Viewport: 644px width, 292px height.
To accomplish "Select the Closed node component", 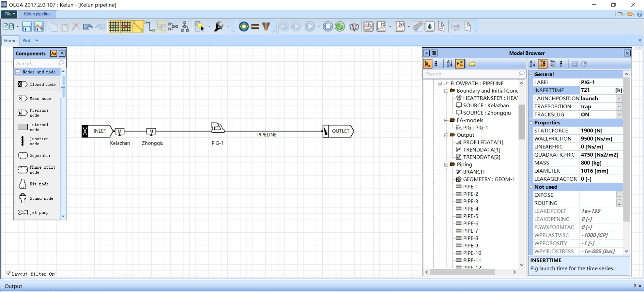I will click(x=37, y=84).
